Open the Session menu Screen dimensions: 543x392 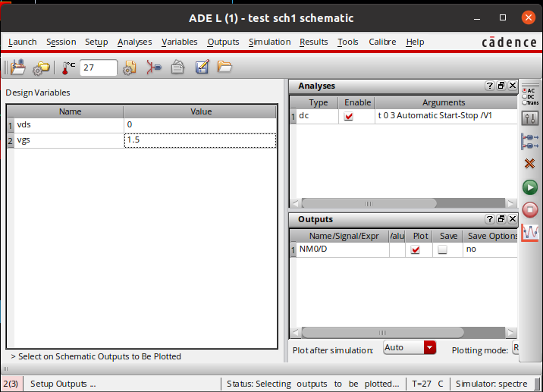point(61,42)
